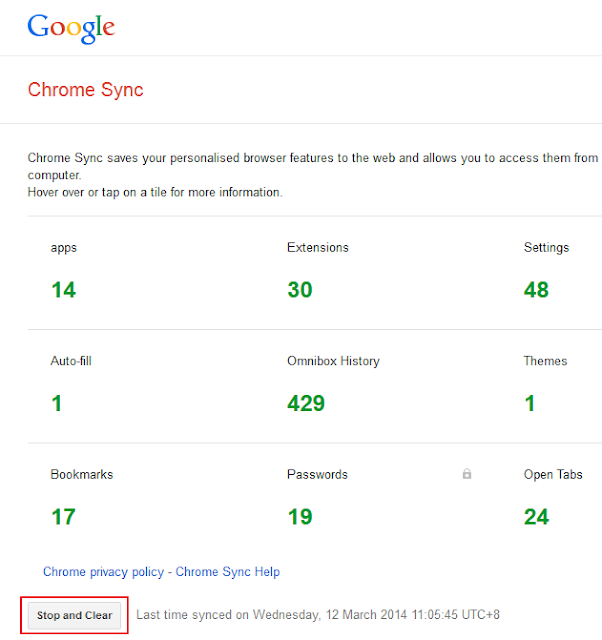Screen dimensions: 602x640
Task: Select the Auto-fill tile label
Action: tap(71, 361)
